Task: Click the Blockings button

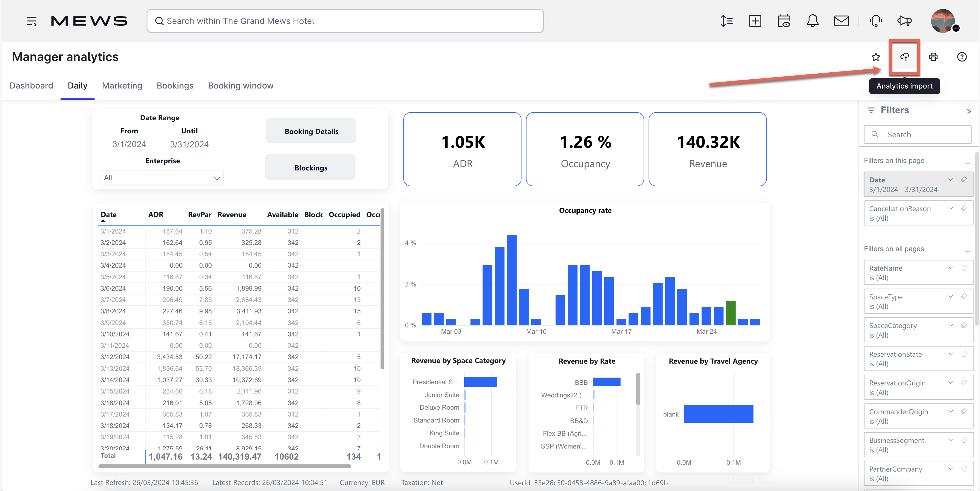Action: click(311, 167)
